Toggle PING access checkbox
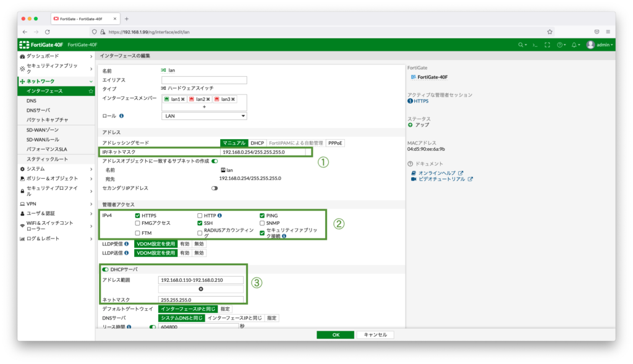The image size is (633, 364). pyautogui.click(x=262, y=216)
